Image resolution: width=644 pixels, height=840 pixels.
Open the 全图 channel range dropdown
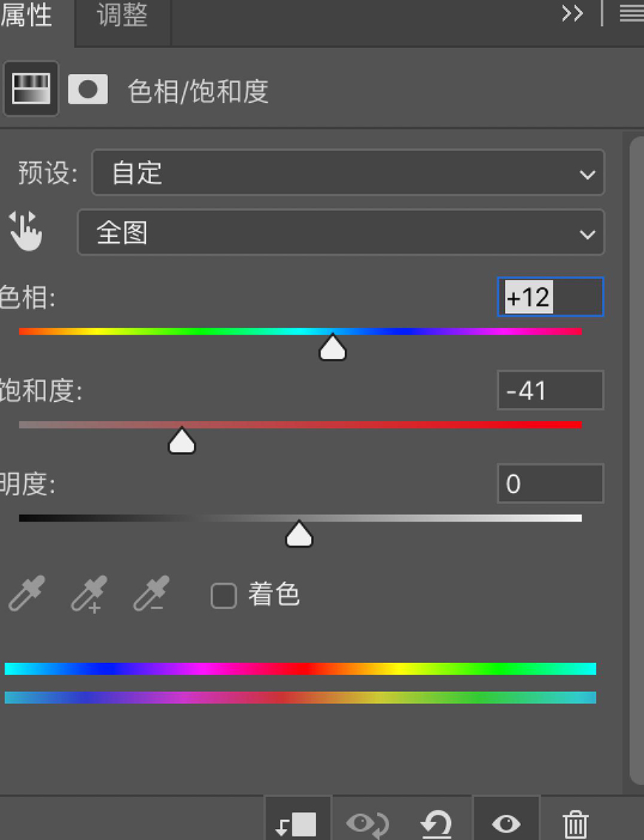(341, 233)
